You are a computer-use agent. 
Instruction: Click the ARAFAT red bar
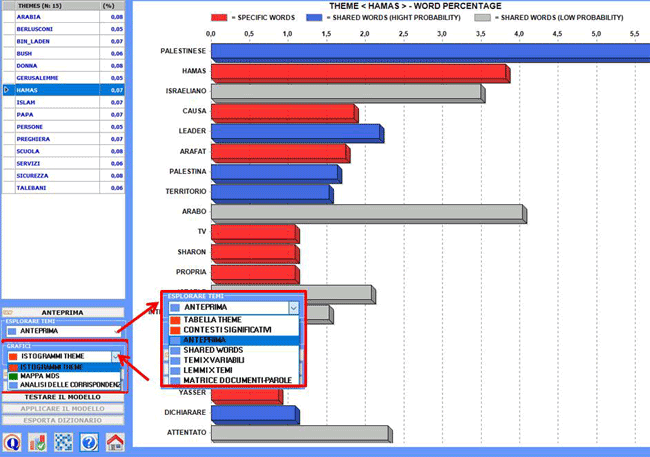(281, 153)
